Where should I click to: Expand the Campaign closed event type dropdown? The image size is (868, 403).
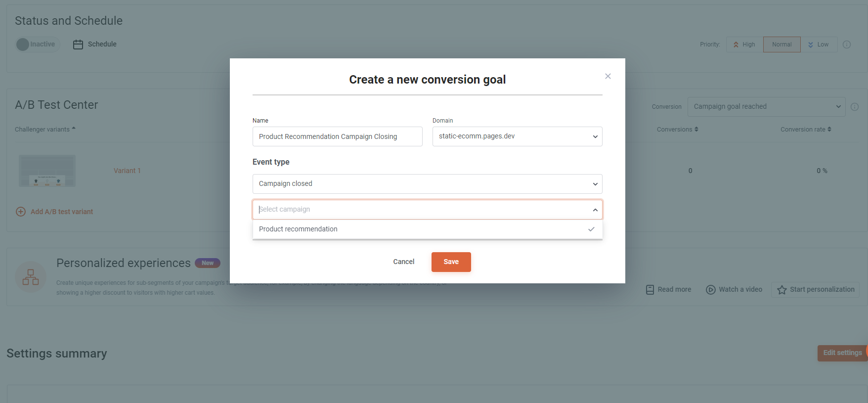(428, 184)
